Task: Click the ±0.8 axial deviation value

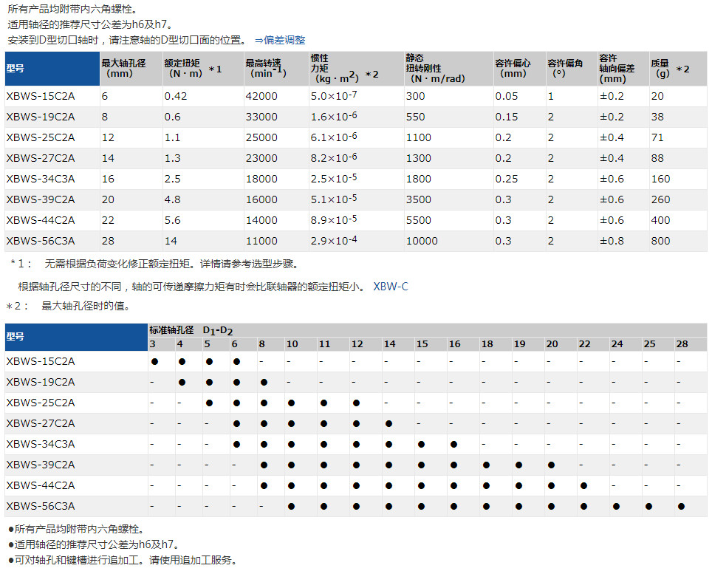Action: (612, 241)
